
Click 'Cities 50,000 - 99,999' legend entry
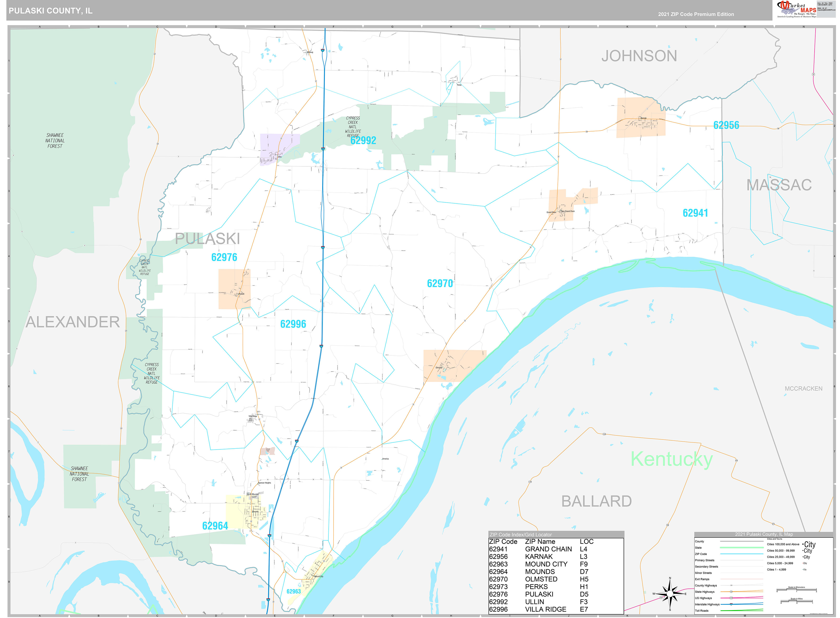point(781,551)
